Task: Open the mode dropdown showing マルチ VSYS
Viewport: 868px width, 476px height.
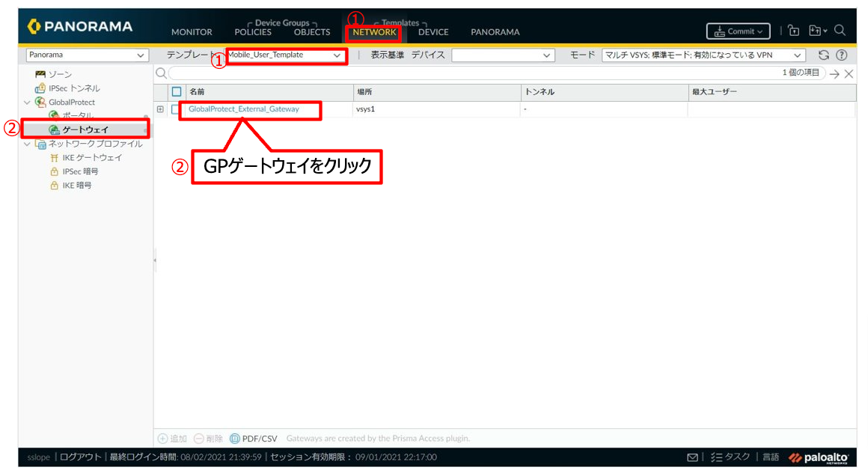Action: pyautogui.click(x=703, y=55)
